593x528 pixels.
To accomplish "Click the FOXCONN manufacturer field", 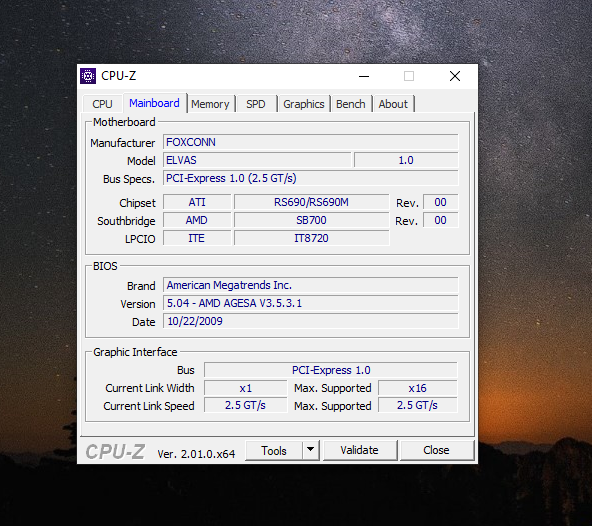I will click(x=310, y=142).
